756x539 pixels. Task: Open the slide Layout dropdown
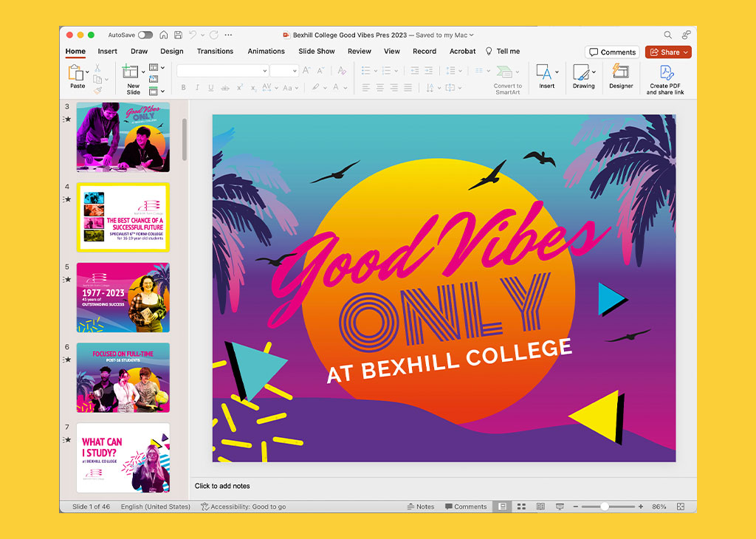pos(157,67)
